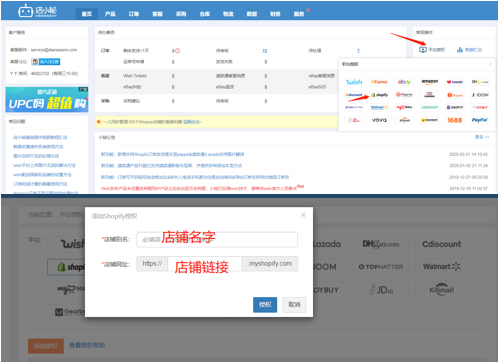This screenshot has height=362, width=499.
Task: Choose JOYBUY in the platform popup
Action: (480, 107)
